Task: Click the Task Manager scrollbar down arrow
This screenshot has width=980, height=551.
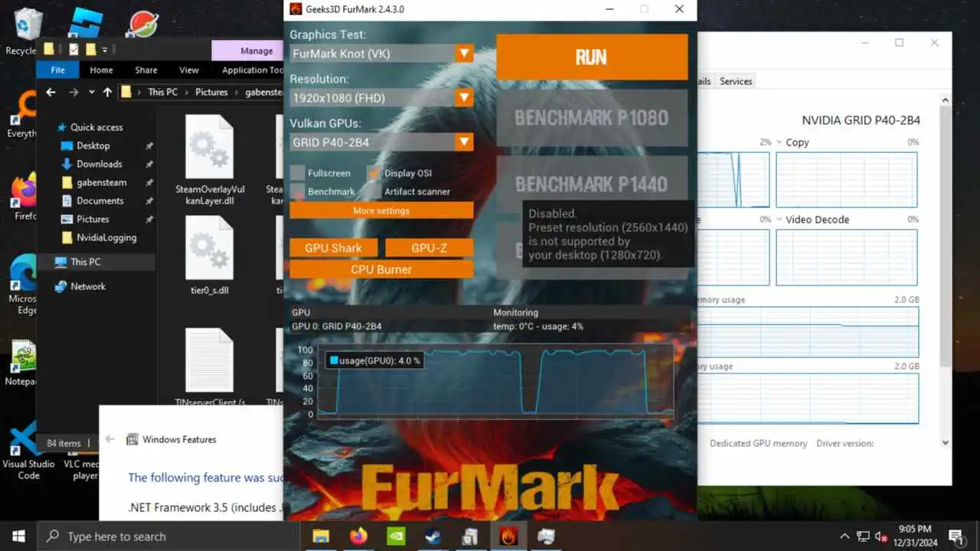Action: (945, 442)
